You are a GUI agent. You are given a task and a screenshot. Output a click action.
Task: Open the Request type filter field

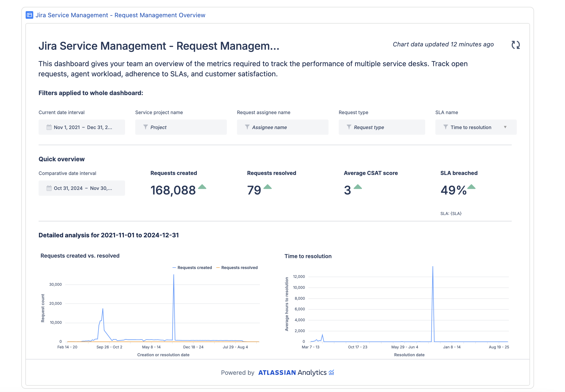[x=382, y=127]
